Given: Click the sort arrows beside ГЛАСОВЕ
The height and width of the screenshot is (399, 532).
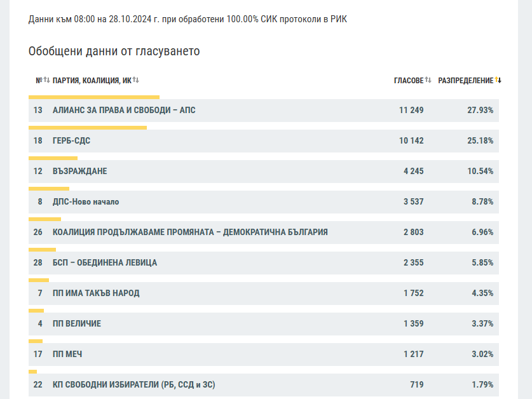Looking at the screenshot, I should click(428, 80).
